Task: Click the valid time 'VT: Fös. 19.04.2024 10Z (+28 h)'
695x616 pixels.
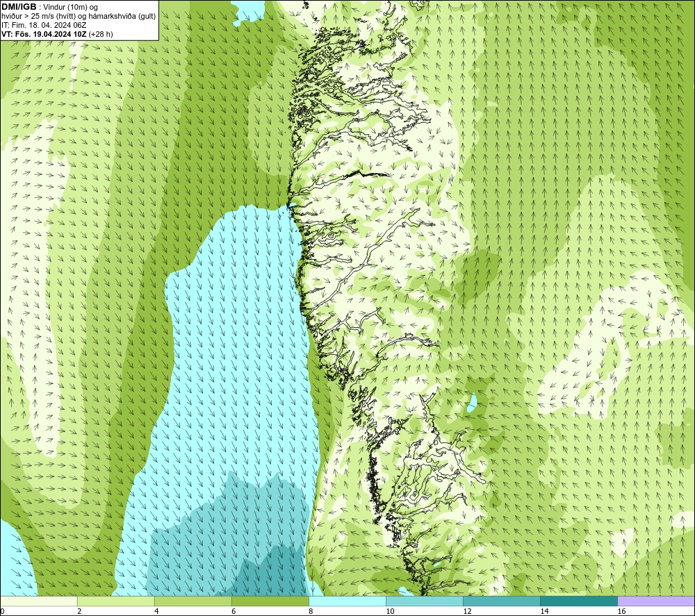Action: pos(57,34)
